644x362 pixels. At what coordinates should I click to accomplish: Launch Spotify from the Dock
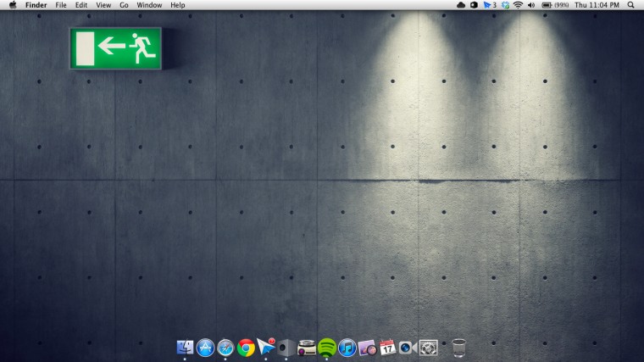coord(326,348)
